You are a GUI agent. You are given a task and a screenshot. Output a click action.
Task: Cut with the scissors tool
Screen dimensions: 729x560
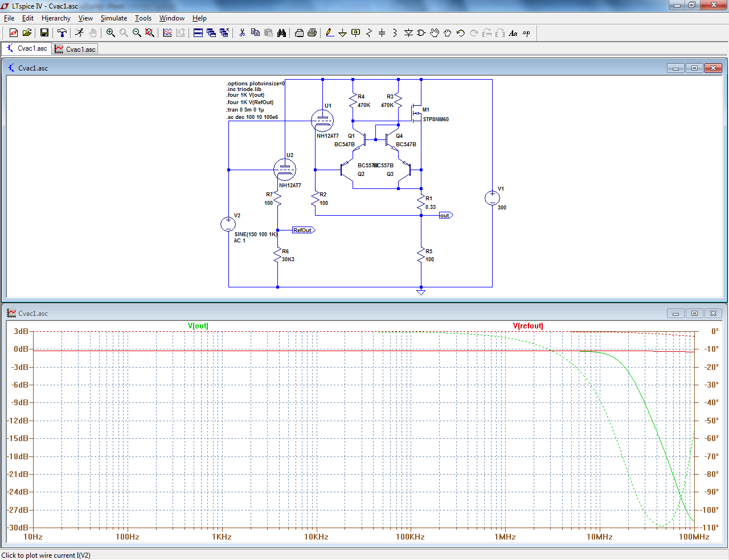point(242,33)
